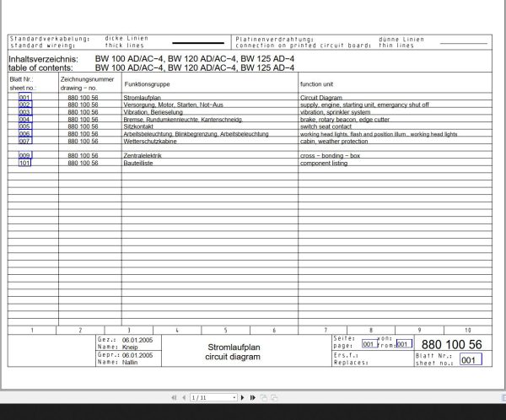The height and width of the screenshot is (420, 506).
Task: Click the Gez. date 06.01.2005
Action: (137, 340)
